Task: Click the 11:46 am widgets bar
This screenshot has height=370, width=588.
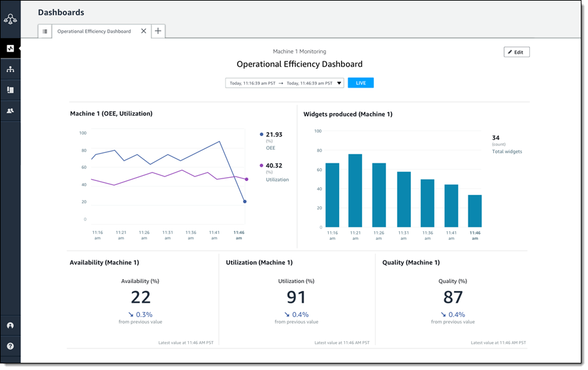Action: [474, 210]
